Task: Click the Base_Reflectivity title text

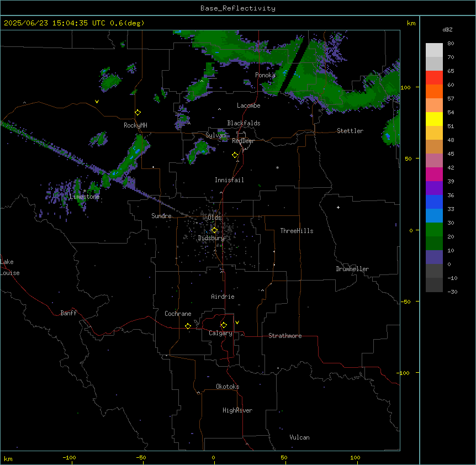Action: (238, 8)
